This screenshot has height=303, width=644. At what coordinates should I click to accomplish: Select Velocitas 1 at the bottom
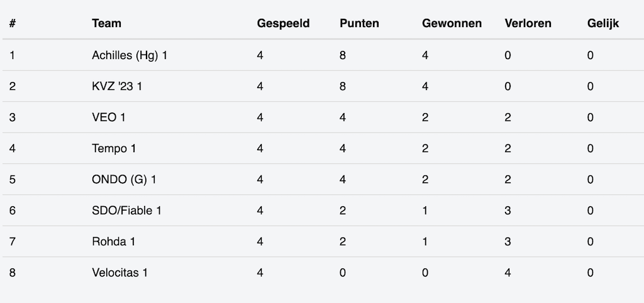click(x=120, y=273)
